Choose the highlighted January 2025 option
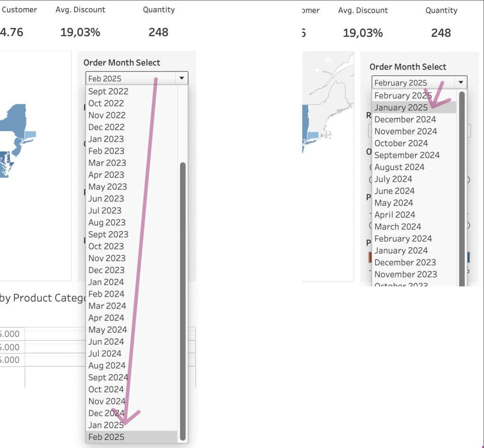Screen dimensions: 484x448 [x=401, y=107]
